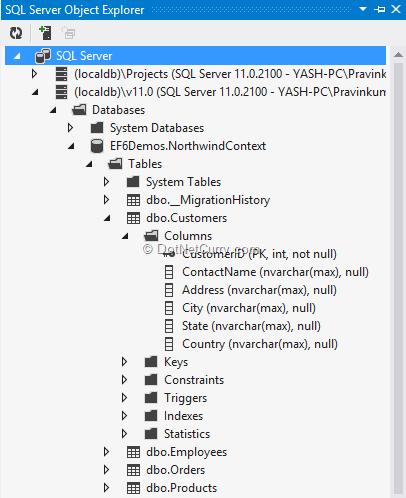The height and width of the screenshot is (498, 406).
Task: Click the Add SQL Server icon
Action: (x=45, y=33)
